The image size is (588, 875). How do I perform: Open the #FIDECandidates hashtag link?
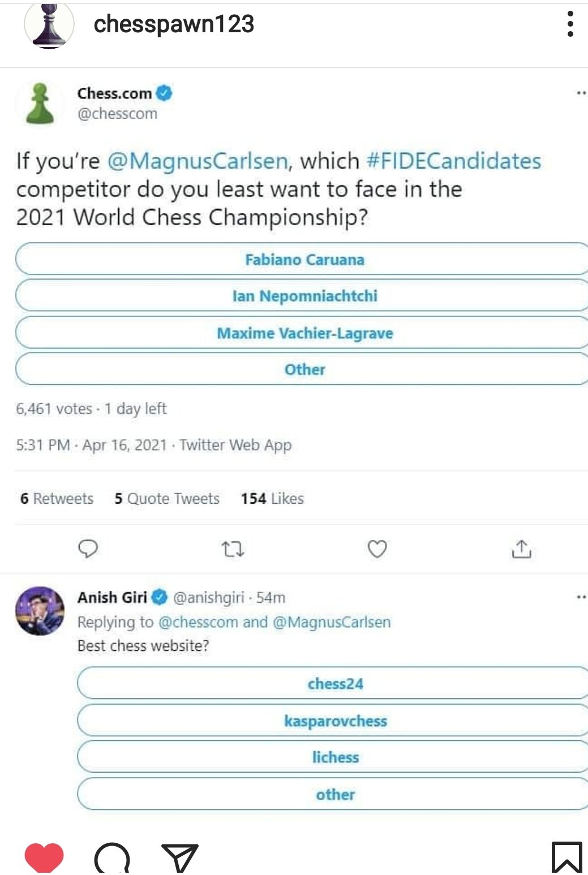pyautogui.click(x=454, y=161)
